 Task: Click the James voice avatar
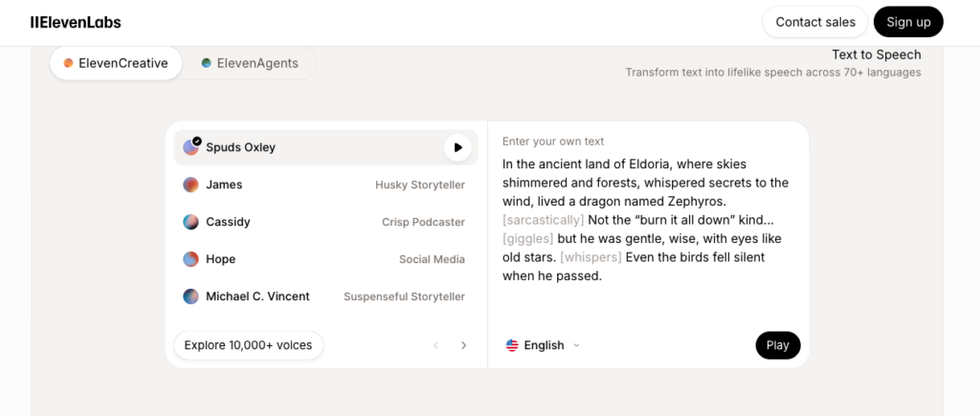point(191,185)
